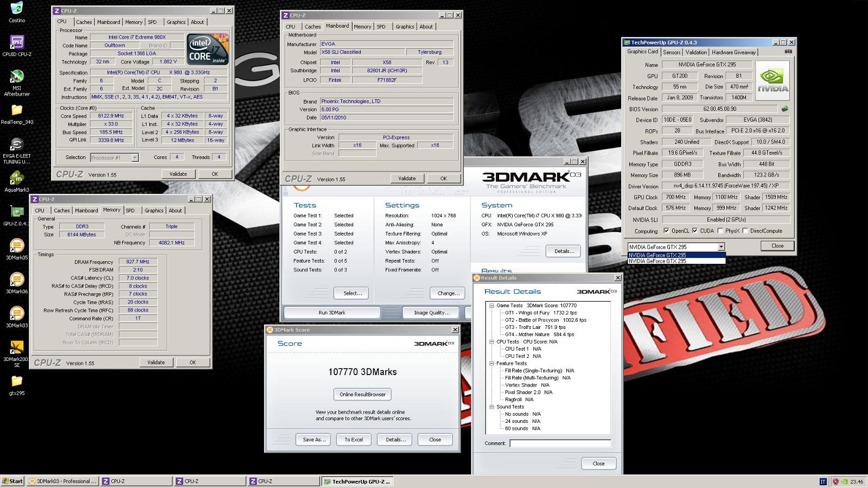Click the language indicator IT in tray

823,481
